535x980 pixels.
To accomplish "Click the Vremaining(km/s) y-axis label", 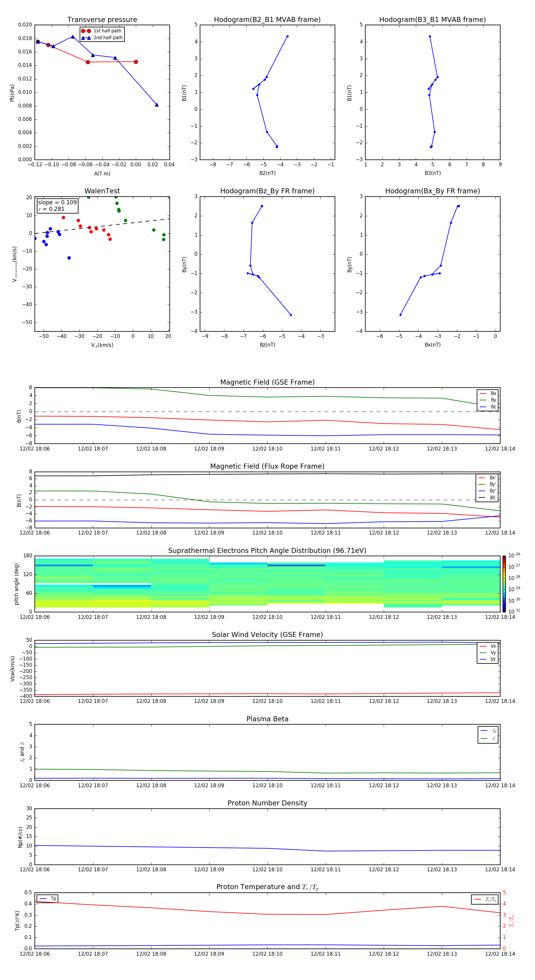I will click(x=15, y=264).
